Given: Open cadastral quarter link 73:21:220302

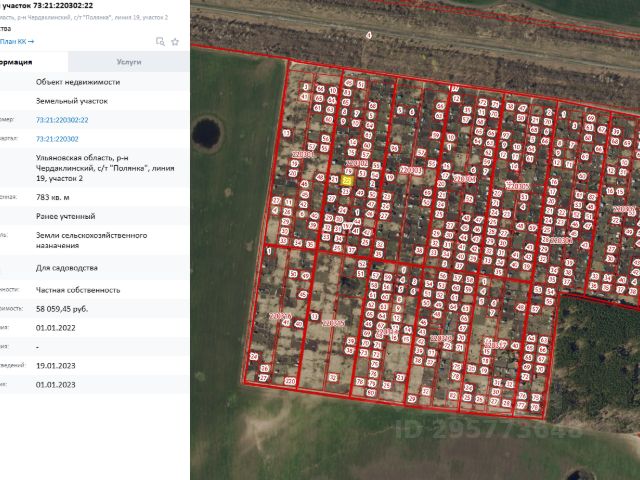Looking at the screenshot, I should (x=57, y=139).
